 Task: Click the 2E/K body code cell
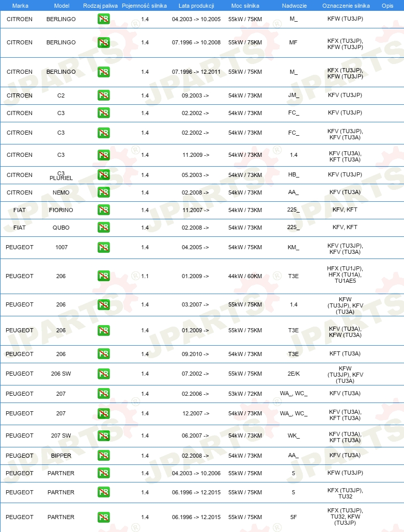pyautogui.click(x=293, y=374)
